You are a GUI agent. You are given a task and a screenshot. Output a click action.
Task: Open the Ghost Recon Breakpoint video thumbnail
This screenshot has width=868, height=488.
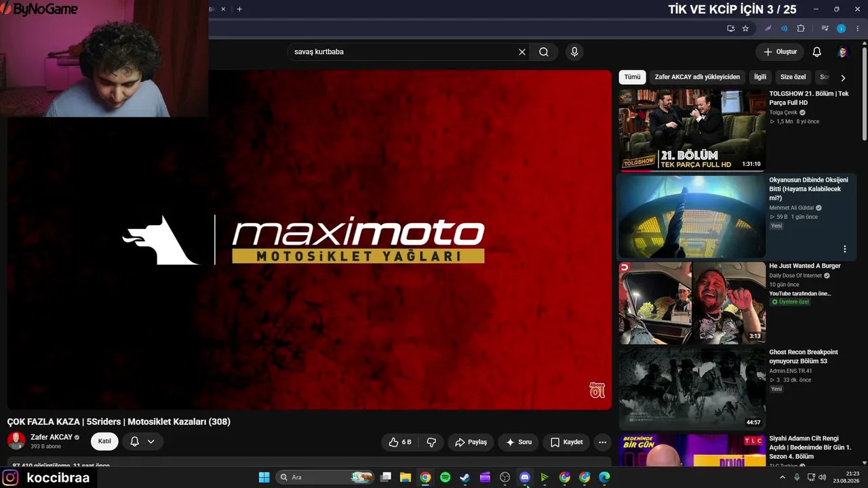(x=692, y=388)
